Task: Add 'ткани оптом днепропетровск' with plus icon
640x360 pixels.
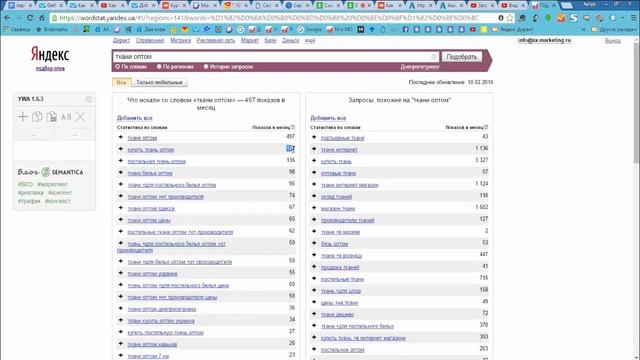Action: [x=120, y=309]
